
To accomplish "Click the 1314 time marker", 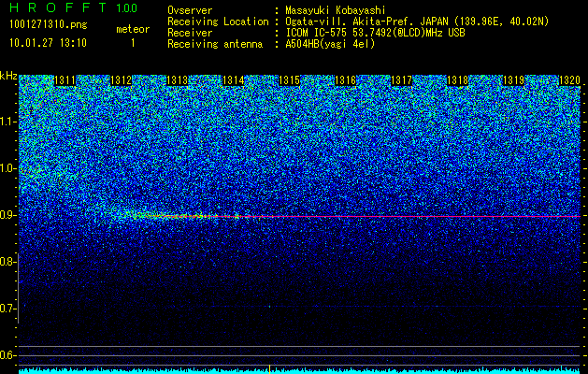I will pos(234,80).
